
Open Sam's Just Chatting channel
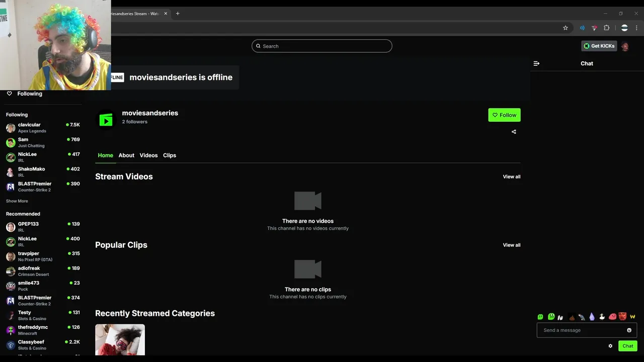coord(43,142)
